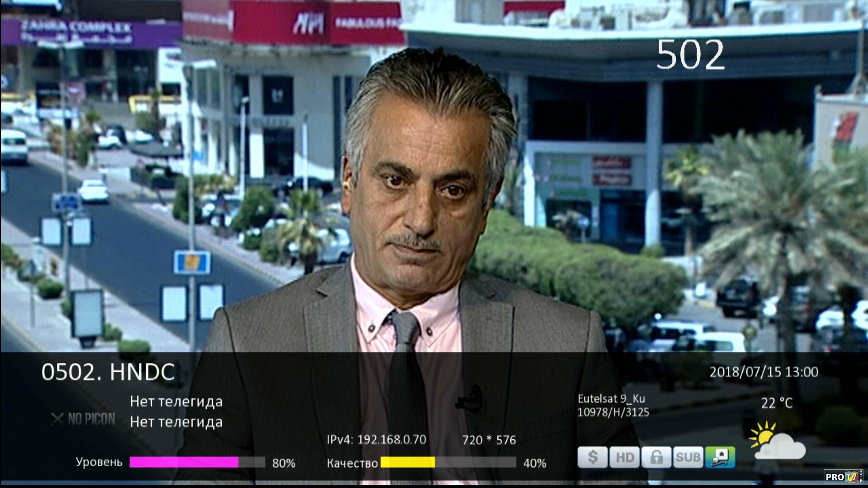
Task: Click the 22 °C temperature reading
Action: pos(776,403)
